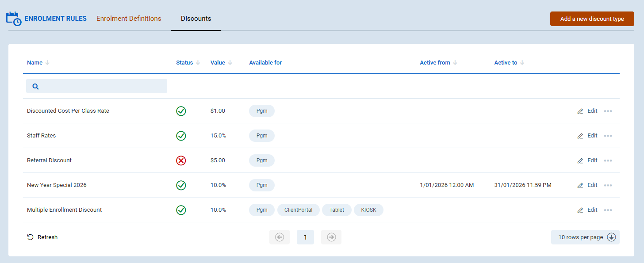Image resolution: width=644 pixels, height=263 pixels.
Task: Toggle the green status check of Multiple Enrollment Discount
Action: [181, 210]
